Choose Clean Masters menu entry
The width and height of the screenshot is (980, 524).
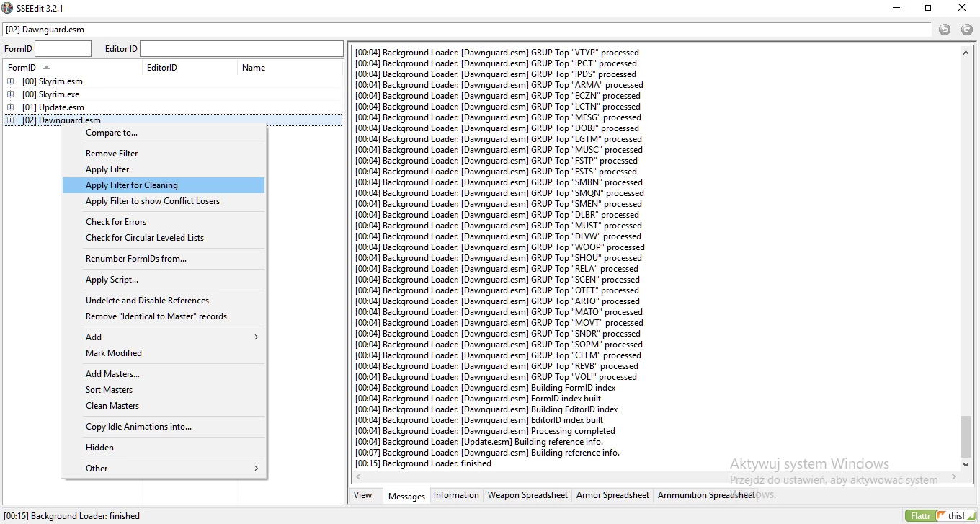click(x=164, y=406)
